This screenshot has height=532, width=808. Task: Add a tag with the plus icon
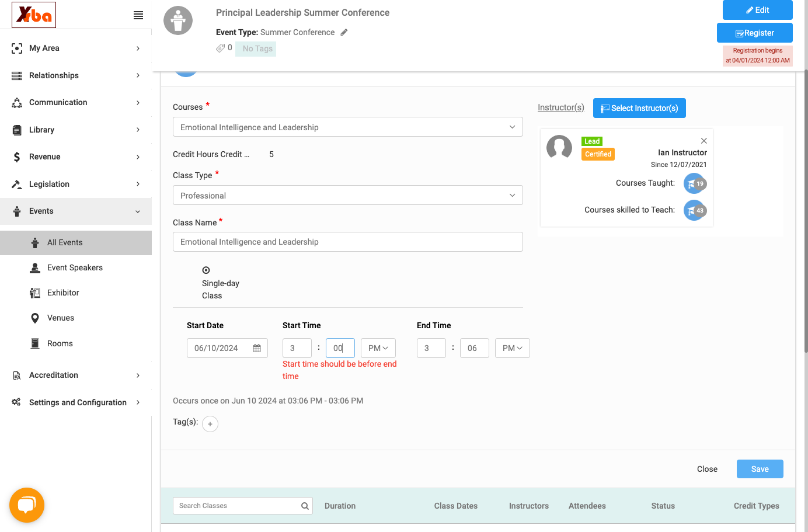point(210,424)
